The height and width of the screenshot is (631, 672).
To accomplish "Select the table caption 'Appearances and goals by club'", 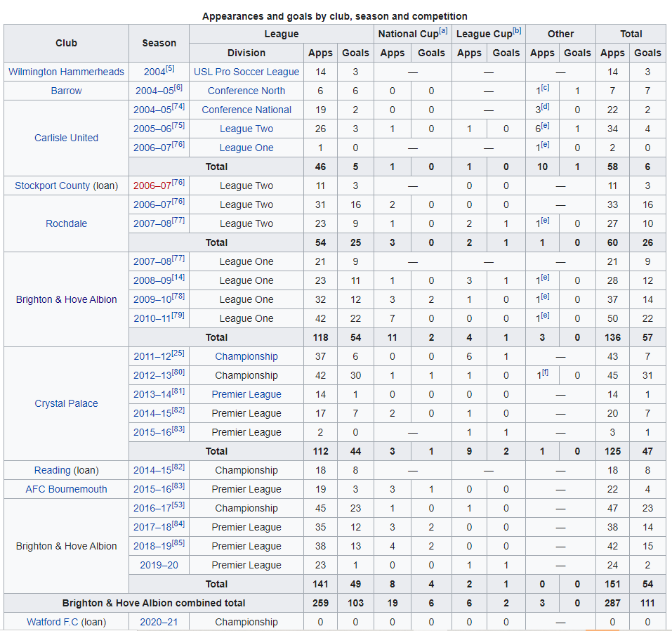I will pos(334,16).
